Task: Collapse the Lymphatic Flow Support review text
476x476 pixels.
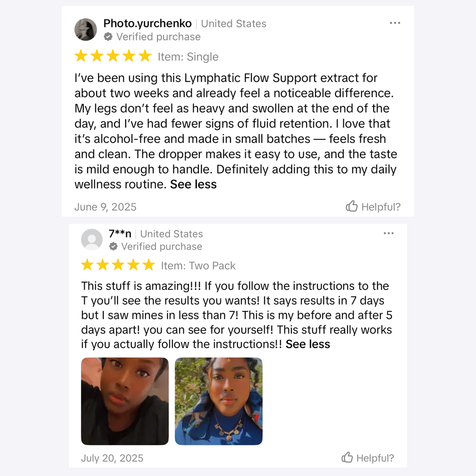Action: pos(193,185)
